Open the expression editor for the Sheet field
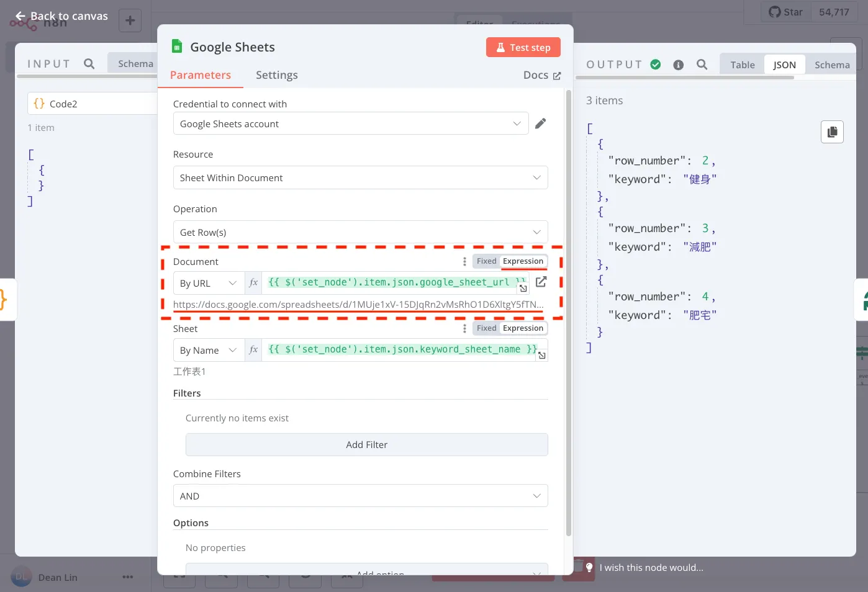The image size is (868, 592). coord(542,356)
